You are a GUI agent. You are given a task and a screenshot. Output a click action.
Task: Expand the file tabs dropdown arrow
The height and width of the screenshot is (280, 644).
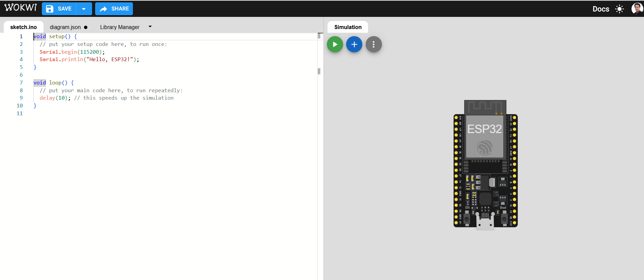[150, 27]
